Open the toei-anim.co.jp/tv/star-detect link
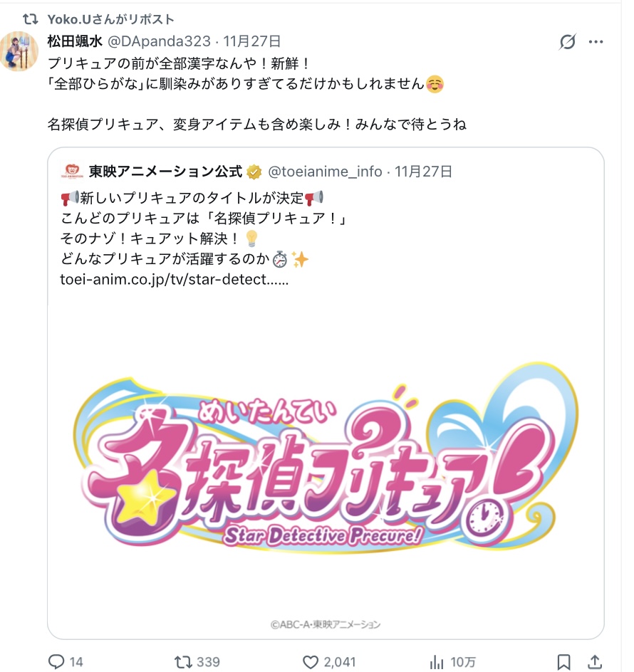This screenshot has height=672, width=634. click(x=174, y=280)
